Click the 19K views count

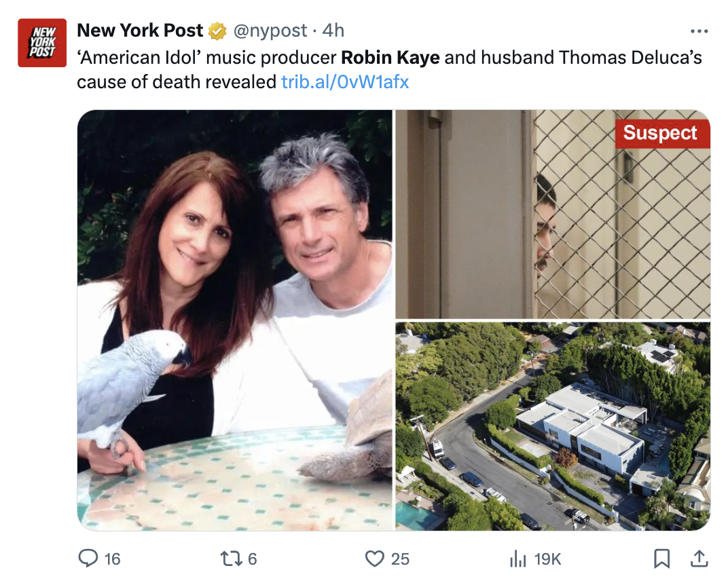[x=547, y=559]
